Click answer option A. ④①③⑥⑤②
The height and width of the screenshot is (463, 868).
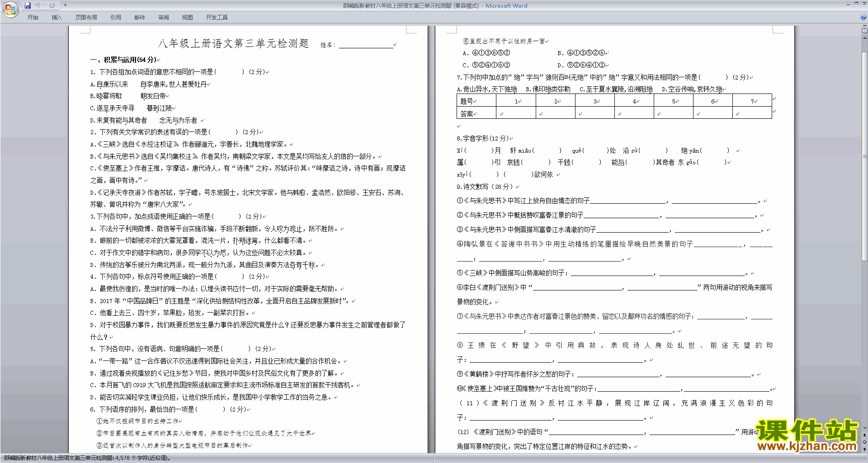pyautogui.click(x=486, y=53)
